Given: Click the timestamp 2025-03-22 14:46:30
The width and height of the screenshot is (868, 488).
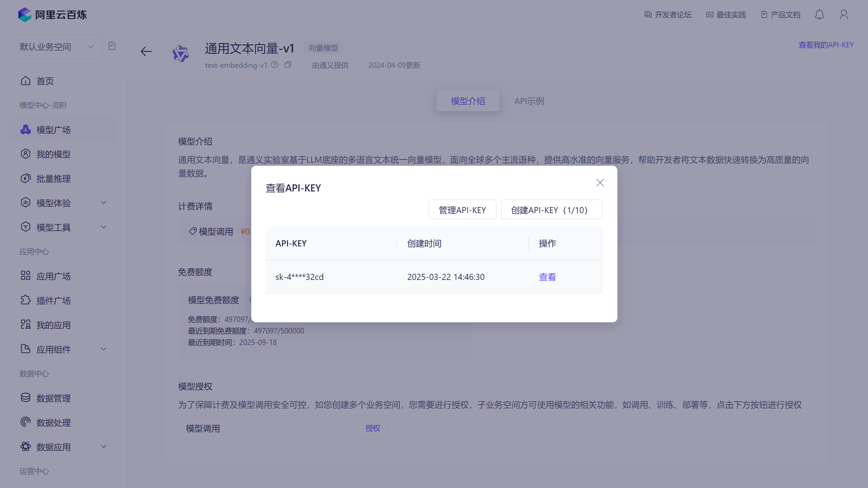Looking at the screenshot, I should pos(446,277).
